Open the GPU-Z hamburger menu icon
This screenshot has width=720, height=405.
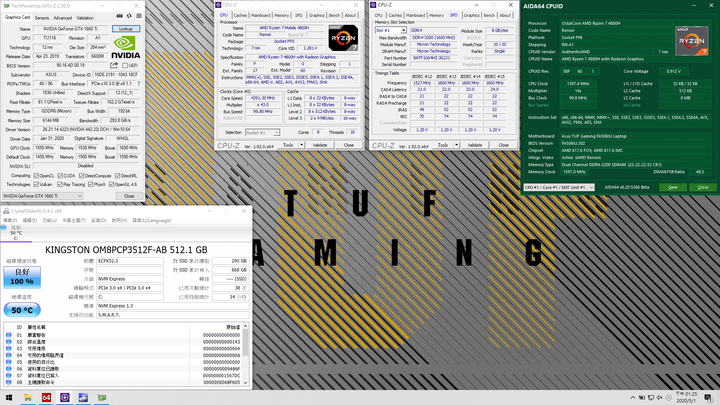(139, 16)
